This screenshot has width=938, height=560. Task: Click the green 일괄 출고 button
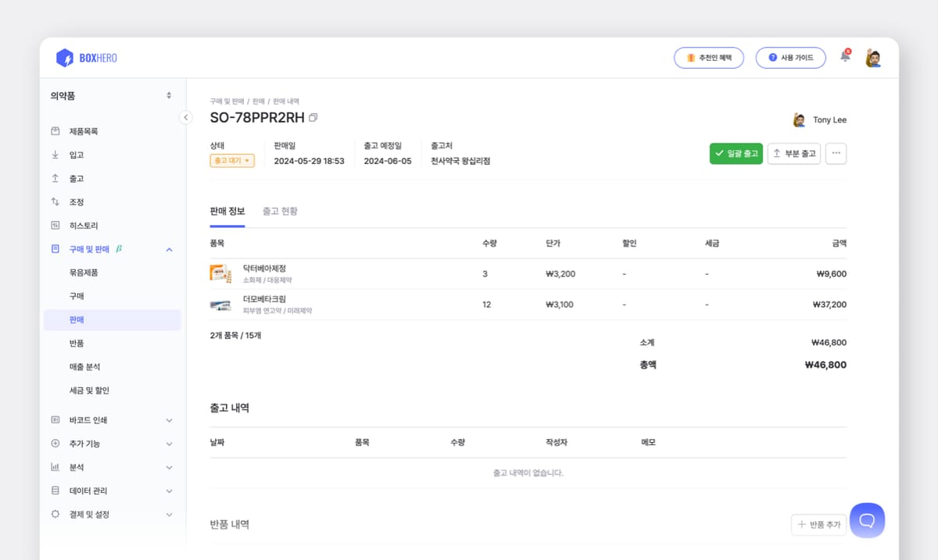tap(736, 154)
